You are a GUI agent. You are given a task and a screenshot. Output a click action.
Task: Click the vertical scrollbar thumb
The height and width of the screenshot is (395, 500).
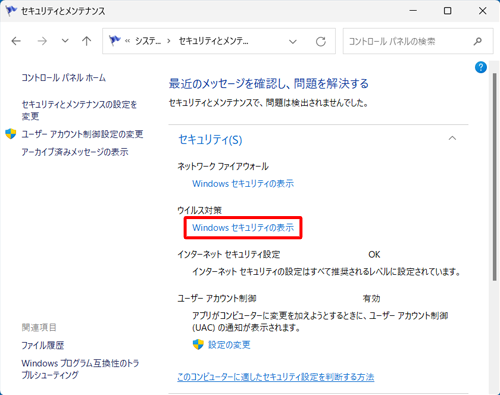click(495, 177)
